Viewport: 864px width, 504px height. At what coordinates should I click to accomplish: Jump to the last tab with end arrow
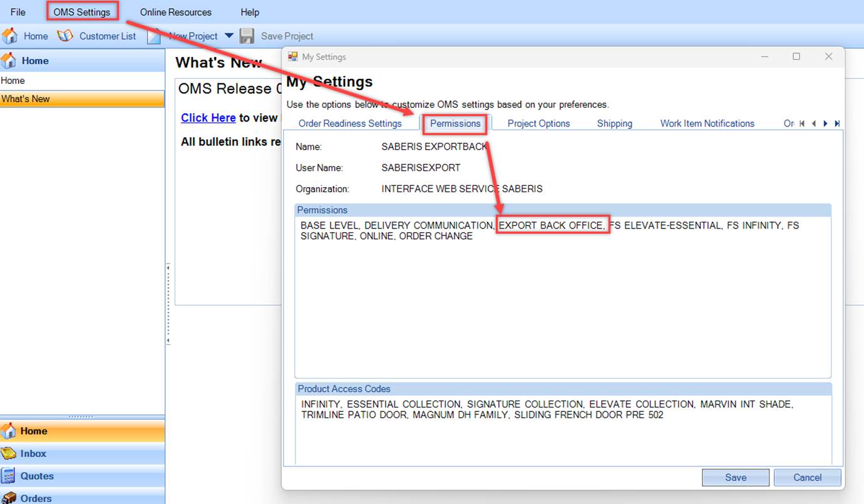point(837,124)
